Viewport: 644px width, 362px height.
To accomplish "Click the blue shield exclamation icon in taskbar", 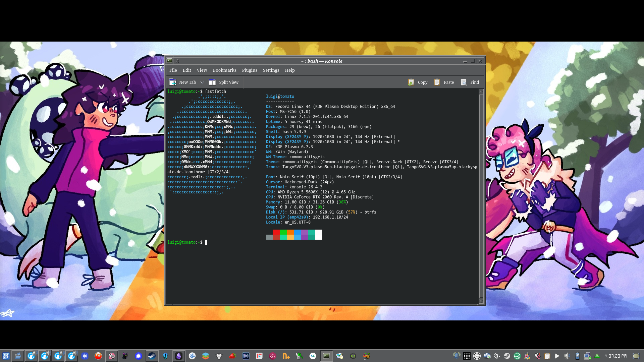I will [x=165, y=356].
